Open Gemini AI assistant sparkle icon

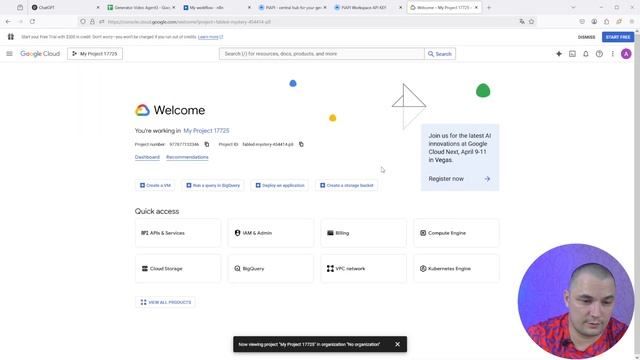point(559,53)
